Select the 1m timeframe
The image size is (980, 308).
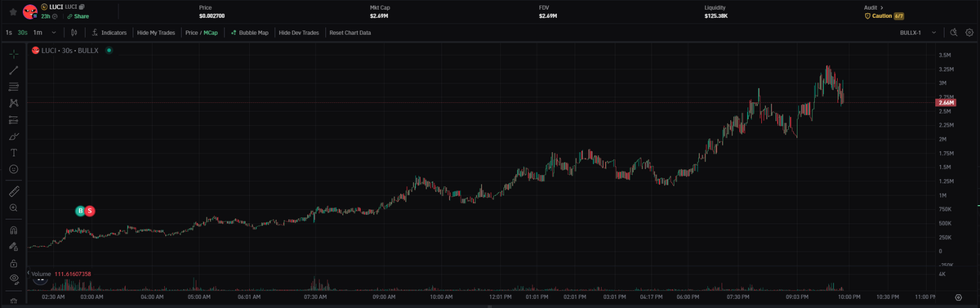coord(38,33)
